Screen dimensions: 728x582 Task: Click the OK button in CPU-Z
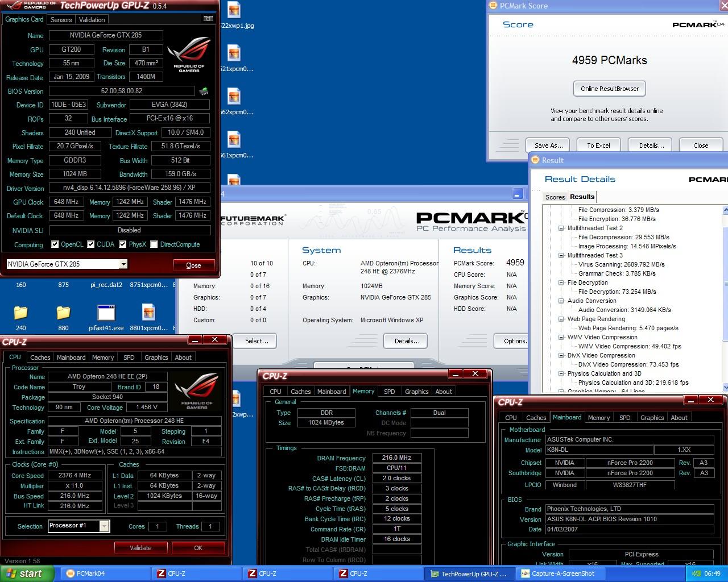click(x=198, y=548)
